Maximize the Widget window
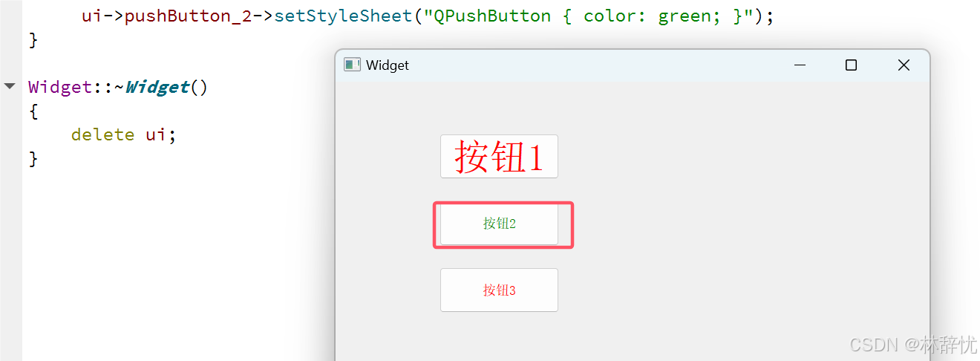Viewport: 980px width, 361px height. click(851, 65)
